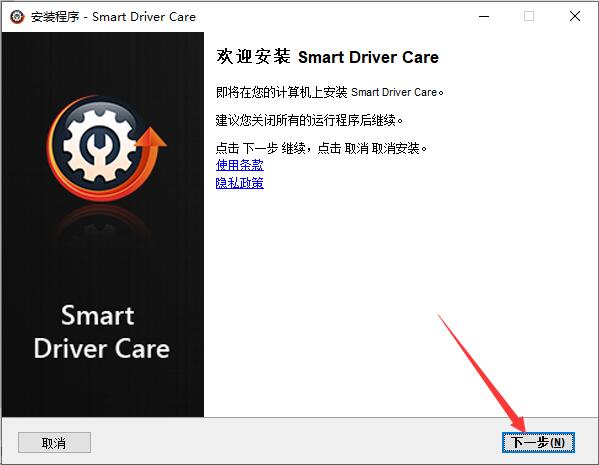
Task: Open the 隐私政策 privacy policy link
Action: [240, 183]
